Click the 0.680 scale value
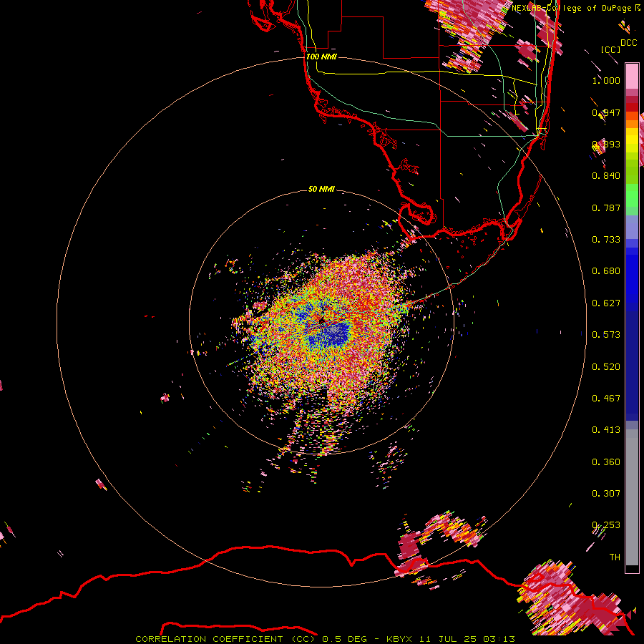 point(606,271)
